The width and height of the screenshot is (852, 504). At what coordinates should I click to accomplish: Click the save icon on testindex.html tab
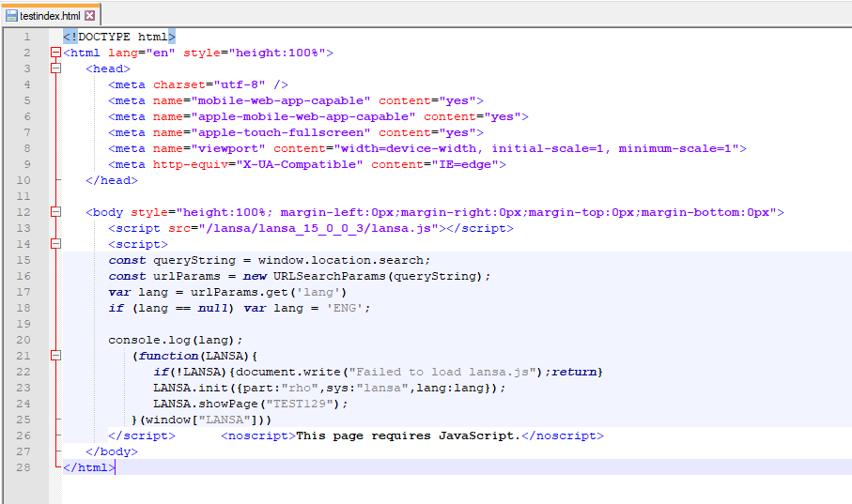[11, 16]
